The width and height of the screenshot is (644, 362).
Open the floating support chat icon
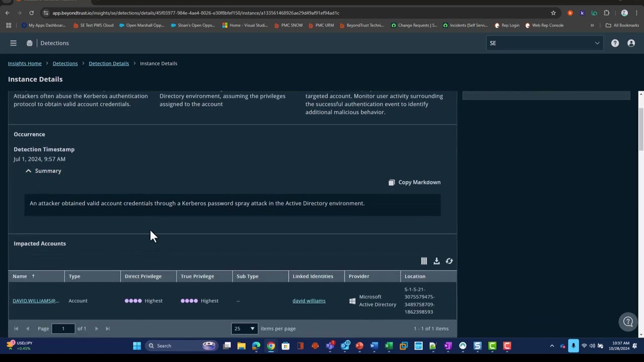coord(628,322)
